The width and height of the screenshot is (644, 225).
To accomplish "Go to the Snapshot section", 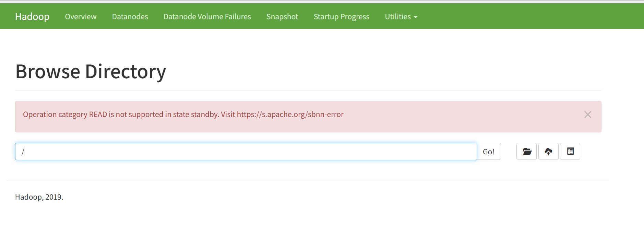I will [x=282, y=16].
